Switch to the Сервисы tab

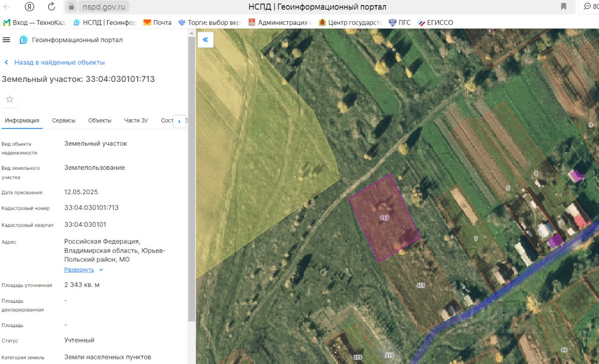(64, 120)
